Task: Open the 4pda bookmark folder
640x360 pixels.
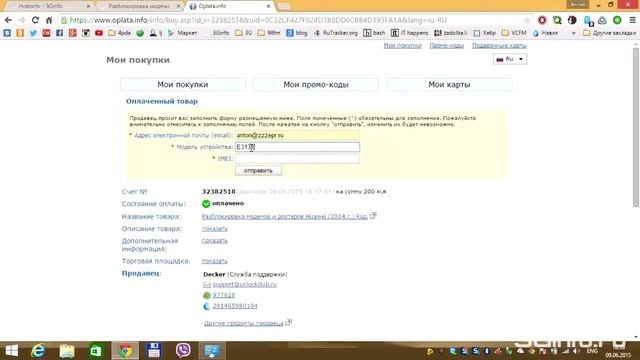Action: coord(119,33)
